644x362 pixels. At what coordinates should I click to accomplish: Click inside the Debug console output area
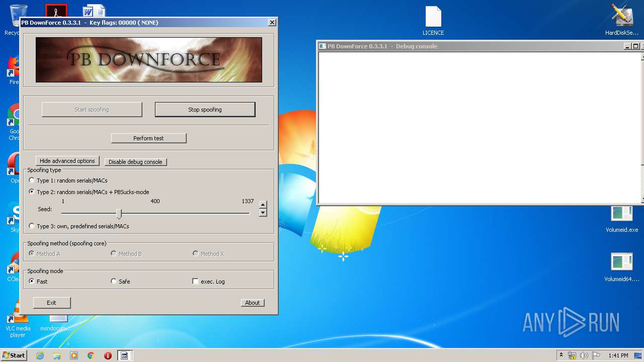(480, 128)
